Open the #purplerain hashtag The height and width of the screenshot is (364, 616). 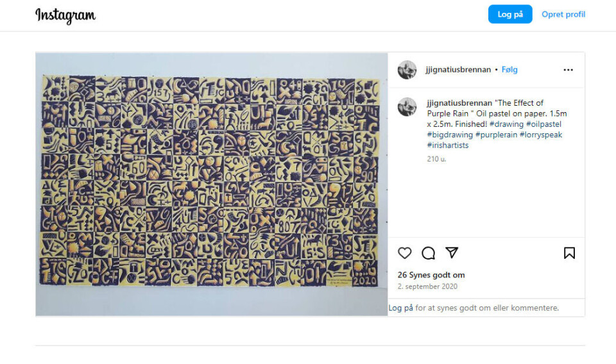pos(496,135)
